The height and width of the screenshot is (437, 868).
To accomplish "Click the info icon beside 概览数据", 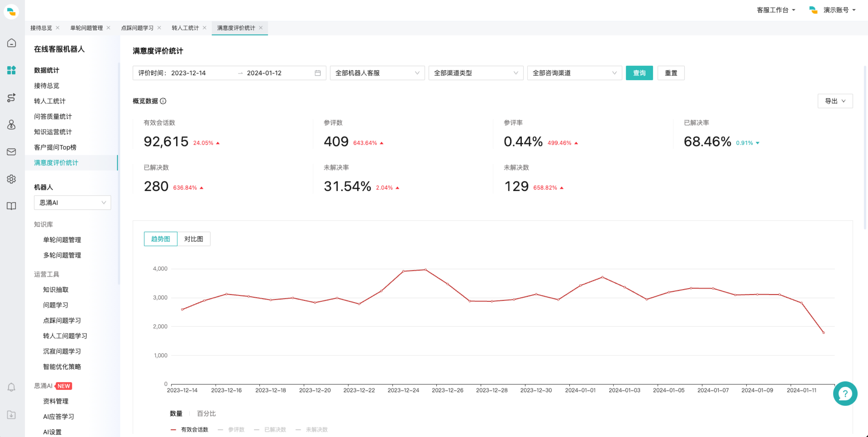I will pyautogui.click(x=163, y=101).
